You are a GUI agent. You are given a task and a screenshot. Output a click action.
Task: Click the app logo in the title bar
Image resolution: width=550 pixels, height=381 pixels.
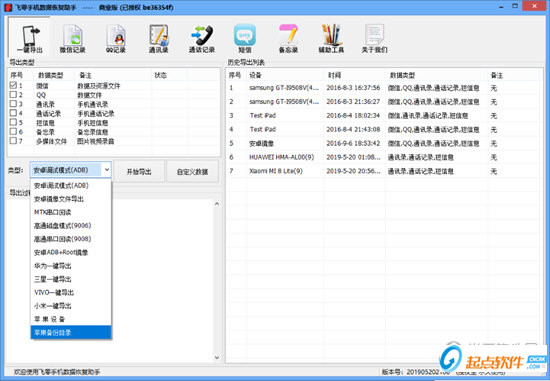8,7
